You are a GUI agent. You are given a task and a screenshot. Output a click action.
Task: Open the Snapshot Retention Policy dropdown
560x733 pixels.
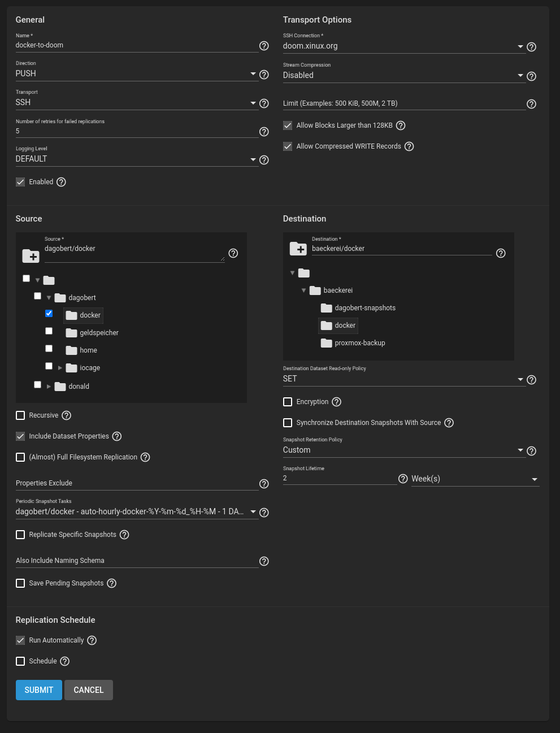pos(520,450)
